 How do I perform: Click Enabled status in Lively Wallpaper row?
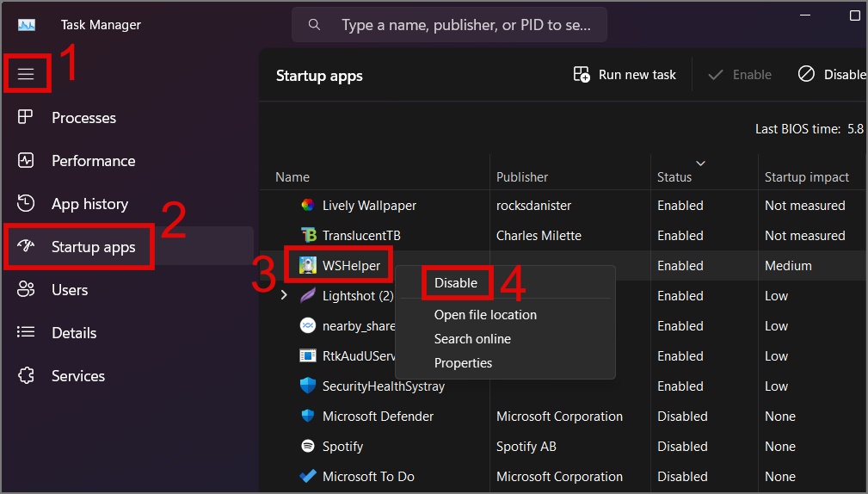[x=680, y=206]
